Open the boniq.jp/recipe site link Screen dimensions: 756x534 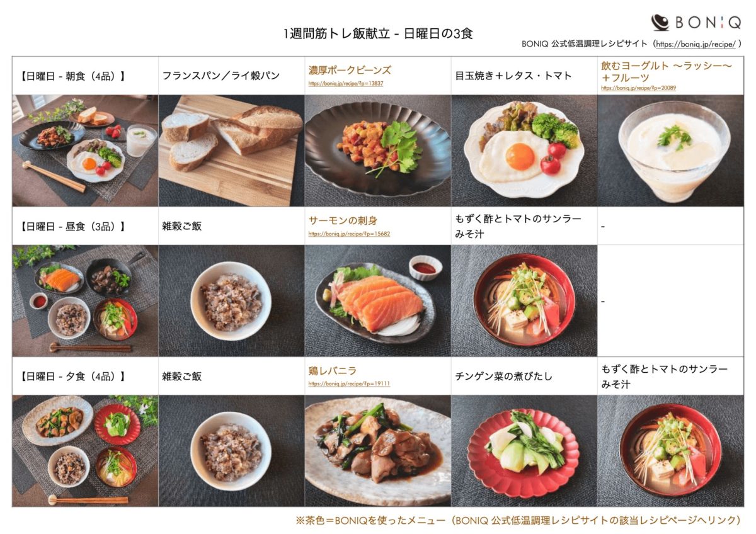click(x=696, y=44)
